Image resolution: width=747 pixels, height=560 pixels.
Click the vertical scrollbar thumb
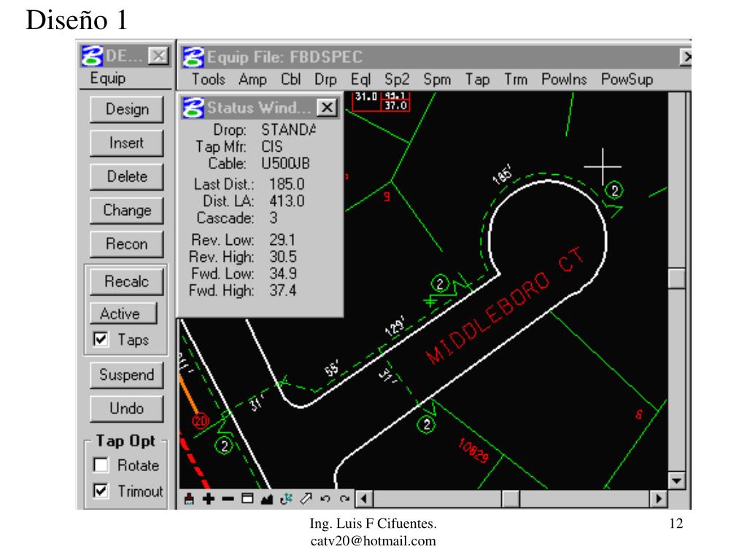pyautogui.click(x=676, y=279)
